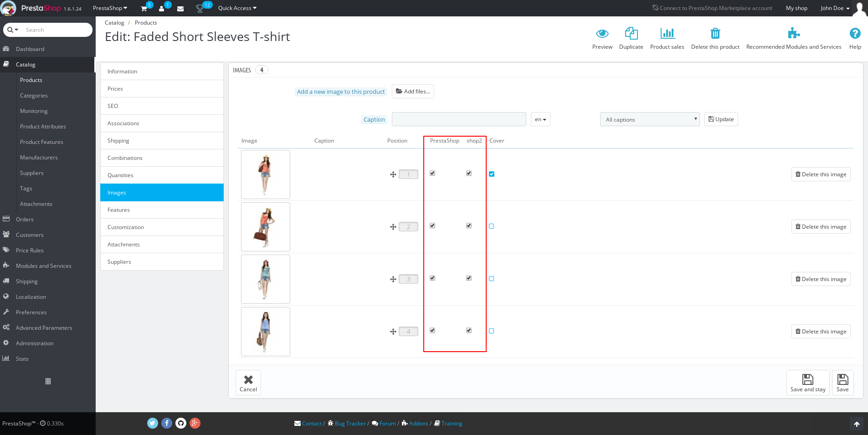The image size is (868, 435).
Task: View Product sales statistics
Action: [667, 37]
